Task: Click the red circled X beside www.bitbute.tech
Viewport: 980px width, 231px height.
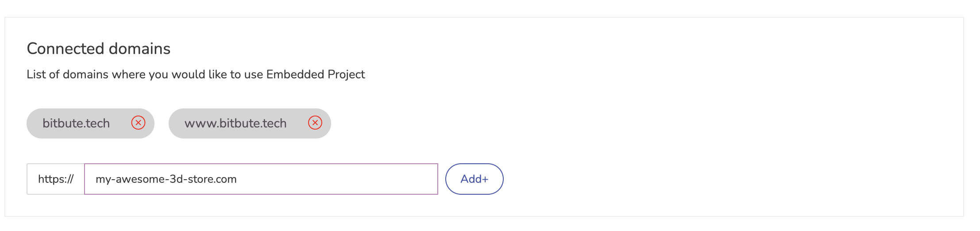Action: point(315,123)
